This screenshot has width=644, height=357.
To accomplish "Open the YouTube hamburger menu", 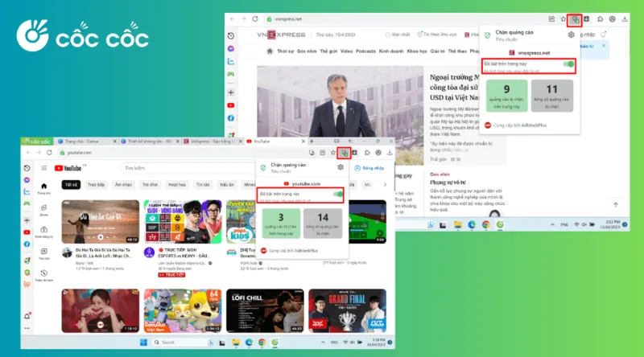I will [x=44, y=168].
